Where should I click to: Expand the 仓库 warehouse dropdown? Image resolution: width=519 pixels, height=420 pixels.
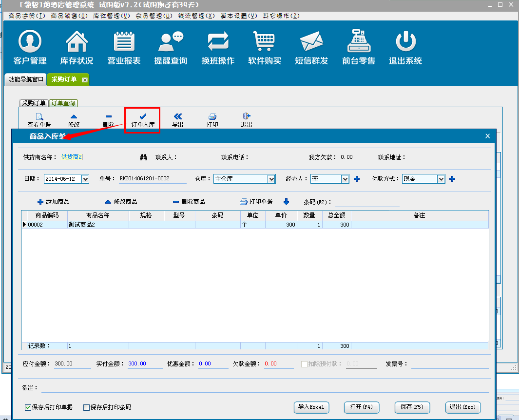point(271,179)
